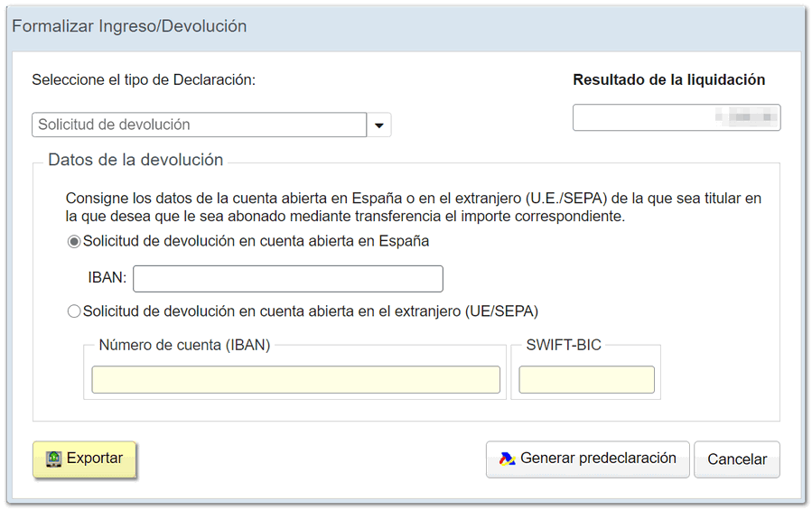Image resolution: width=812 pixels, height=510 pixels.
Task: Click the Exportar button's spreadsheet icon
Action: click(x=54, y=459)
